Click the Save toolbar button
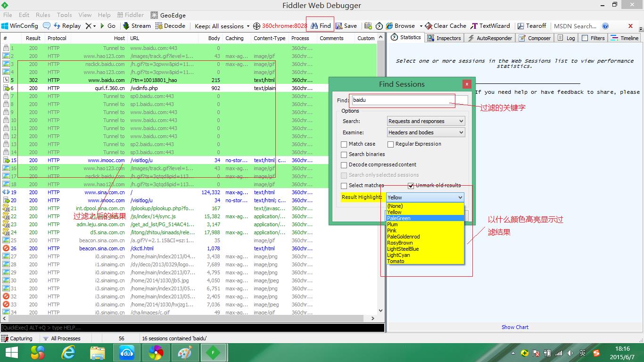This screenshot has height=362, width=644. pos(346,26)
